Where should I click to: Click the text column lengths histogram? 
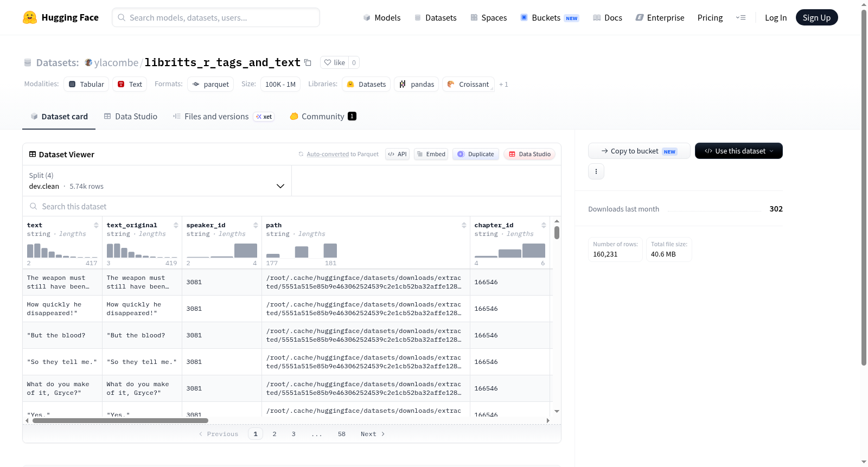point(62,251)
